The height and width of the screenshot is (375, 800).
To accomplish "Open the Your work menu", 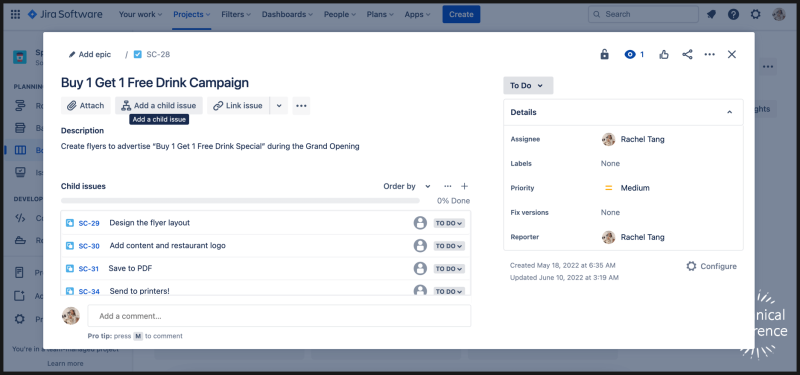I will (140, 14).
